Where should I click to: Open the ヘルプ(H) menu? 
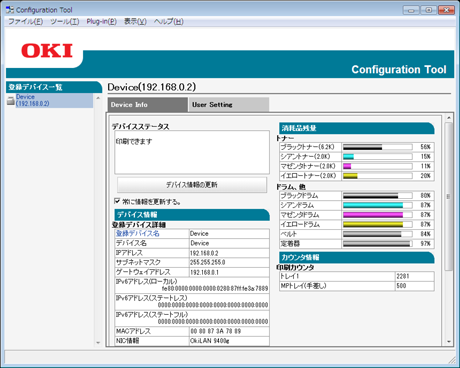[x=169, y=22]
